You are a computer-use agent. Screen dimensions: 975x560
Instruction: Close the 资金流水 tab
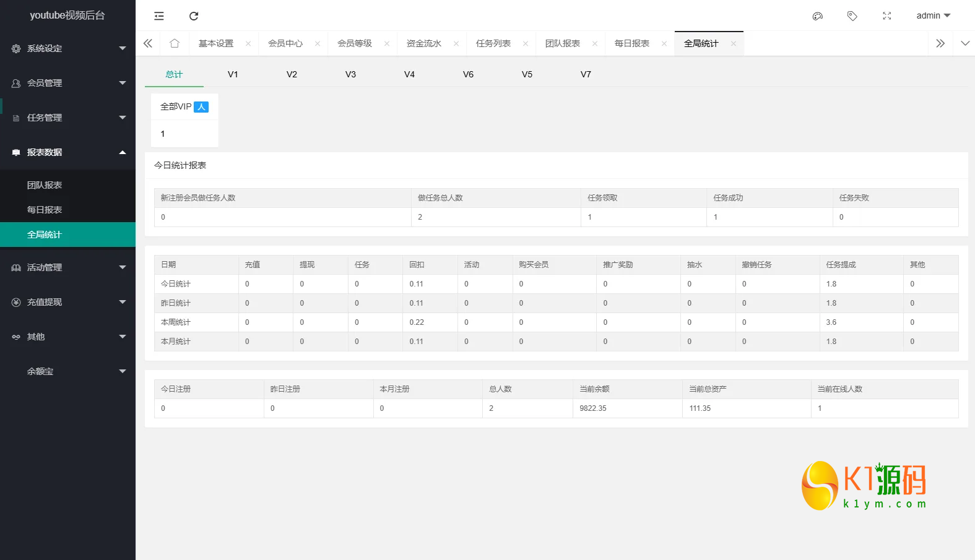pos(456,43)
